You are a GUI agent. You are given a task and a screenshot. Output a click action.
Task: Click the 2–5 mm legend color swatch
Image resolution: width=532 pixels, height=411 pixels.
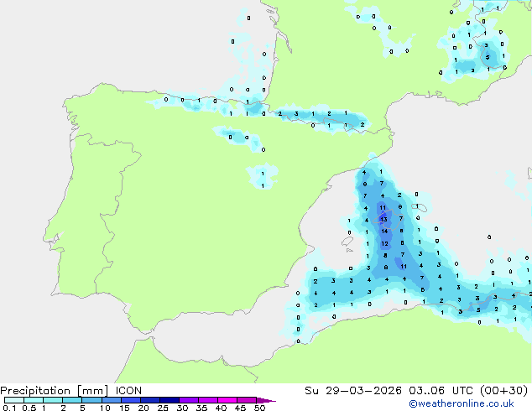(72, 400)
